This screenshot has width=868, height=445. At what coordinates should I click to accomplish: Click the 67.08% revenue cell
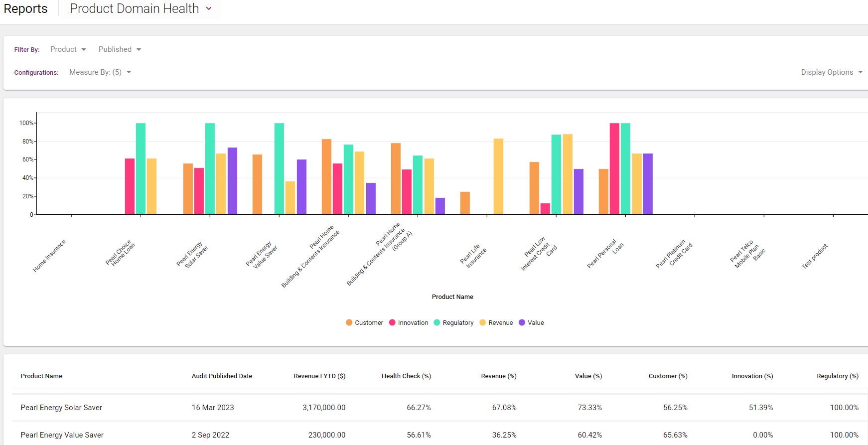click(504, 408)
